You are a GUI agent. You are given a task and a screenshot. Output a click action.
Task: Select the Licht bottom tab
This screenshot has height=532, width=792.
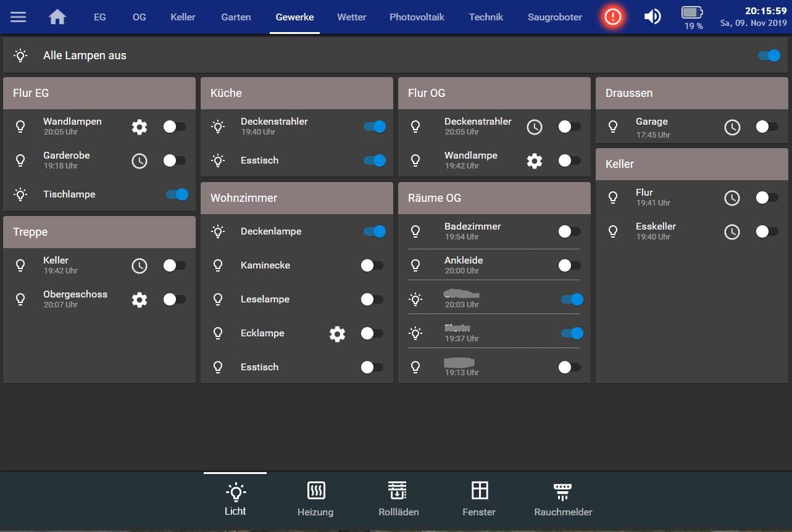click(235, 499)
